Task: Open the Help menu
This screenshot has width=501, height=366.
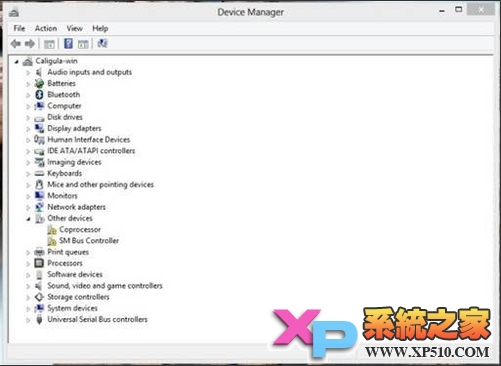Action: point(100,28)
